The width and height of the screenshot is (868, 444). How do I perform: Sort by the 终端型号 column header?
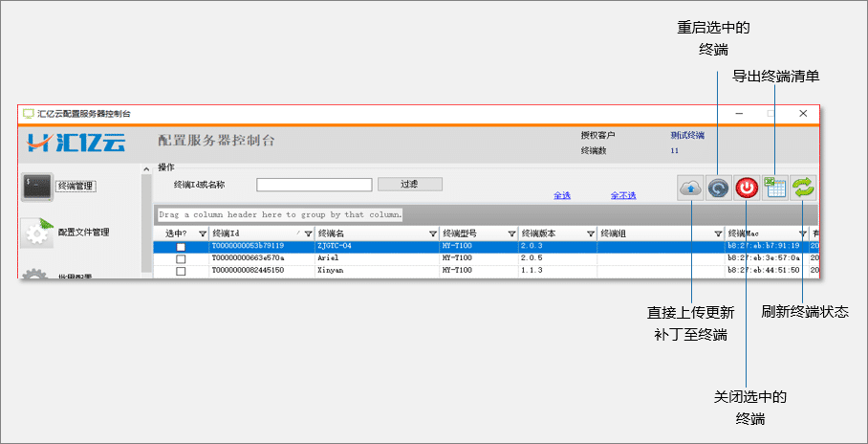point(468,233)
